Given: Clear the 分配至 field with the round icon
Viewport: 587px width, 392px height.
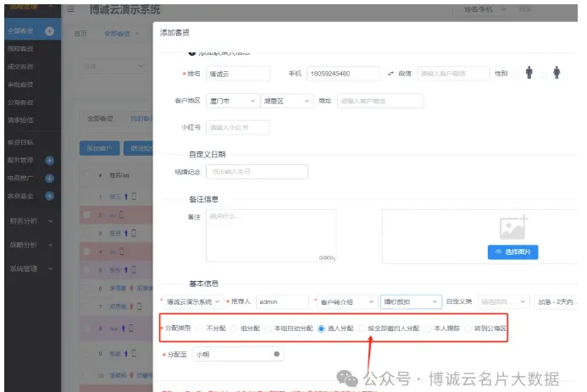Looking at the screenshot, I should point(277,355).
